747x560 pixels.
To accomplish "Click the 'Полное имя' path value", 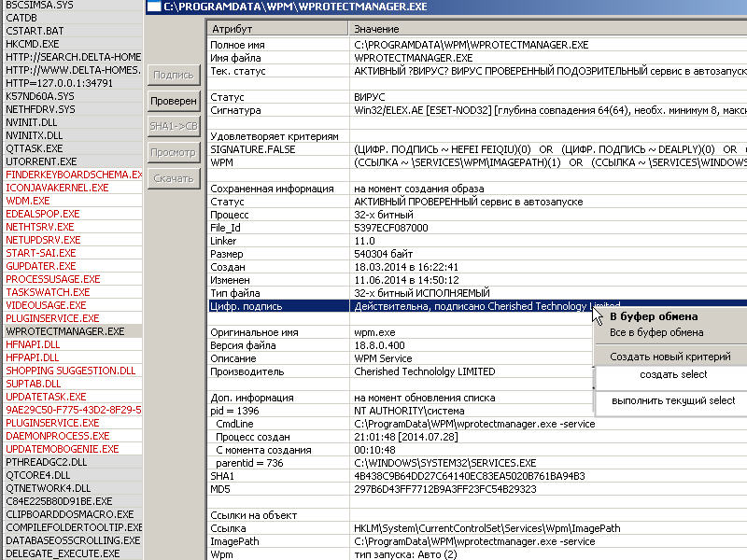I will 472,45.
